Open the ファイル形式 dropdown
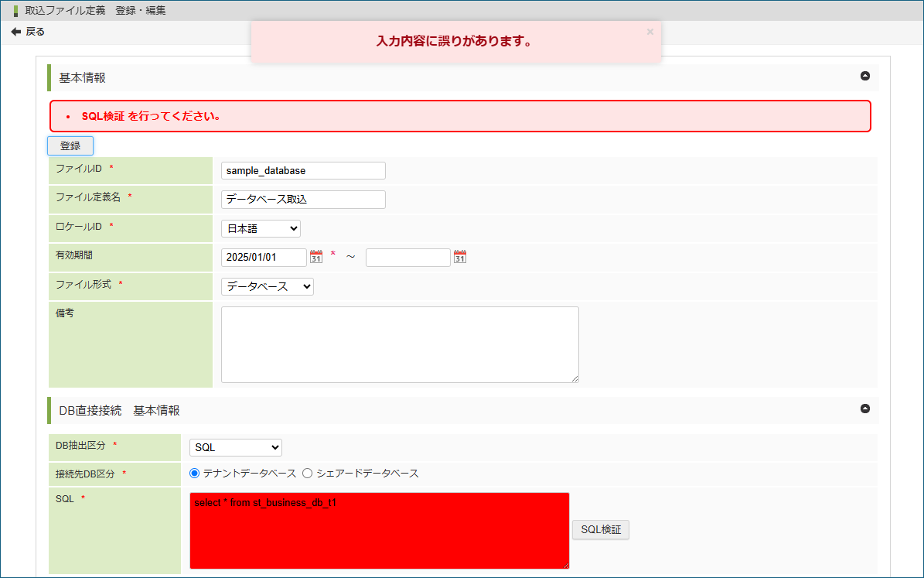Viewport: 924px width, 578px height. click(x=268, y=286)
